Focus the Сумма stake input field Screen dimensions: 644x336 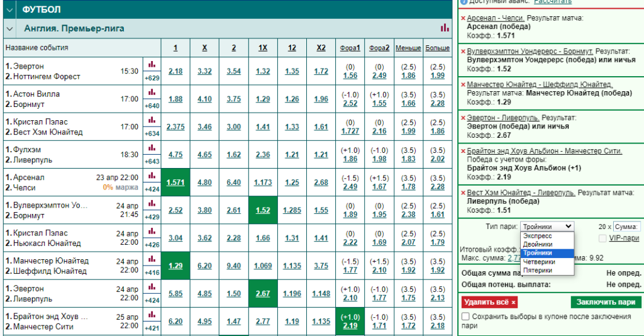click(x=627, y=227)
